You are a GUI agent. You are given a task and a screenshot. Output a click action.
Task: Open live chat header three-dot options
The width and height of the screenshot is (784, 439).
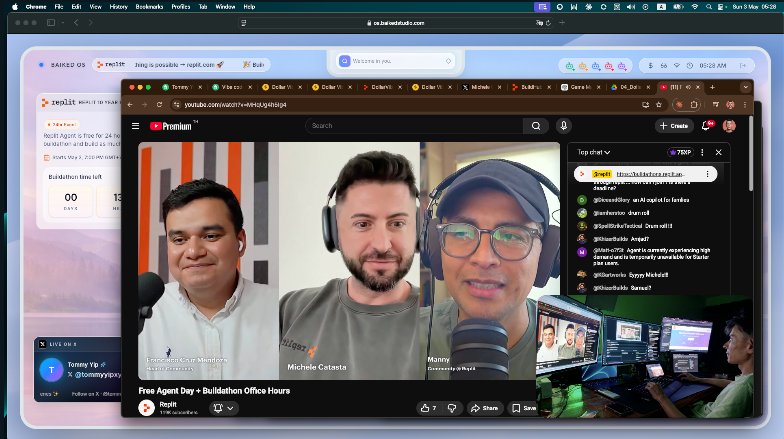(702, 152)
